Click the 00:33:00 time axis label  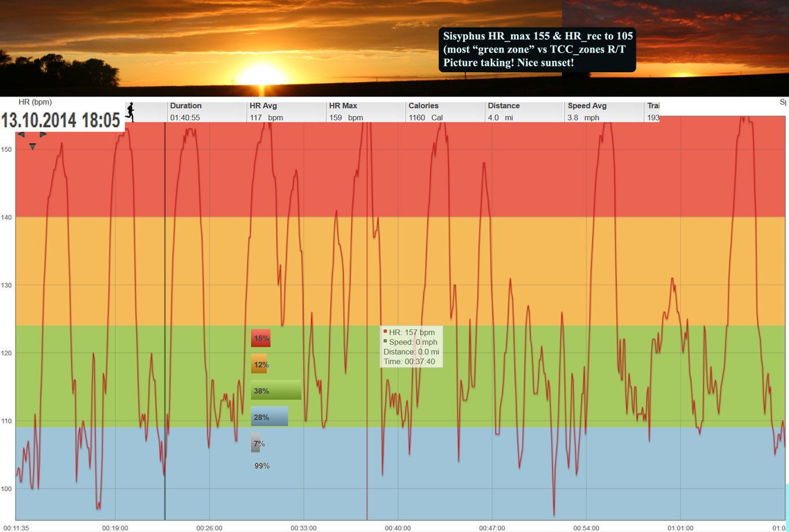pyautogui.click(x=304, y=527)
